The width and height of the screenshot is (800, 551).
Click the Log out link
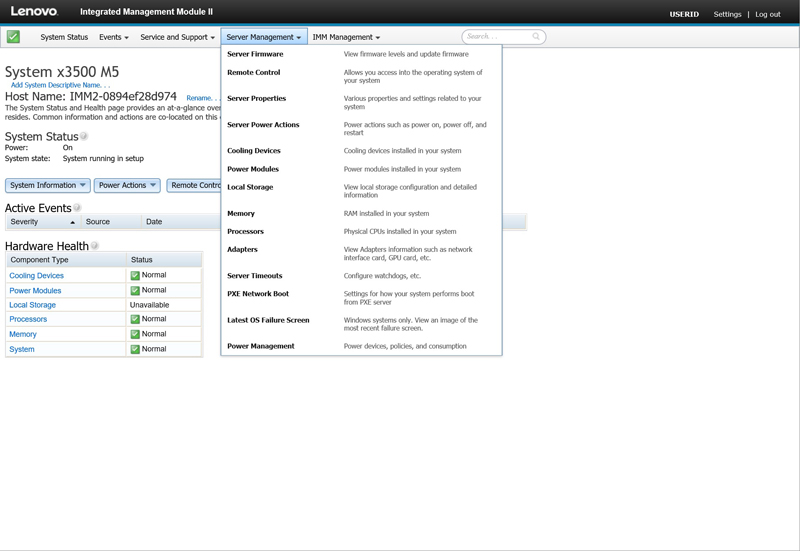click(x=768, y=14)
